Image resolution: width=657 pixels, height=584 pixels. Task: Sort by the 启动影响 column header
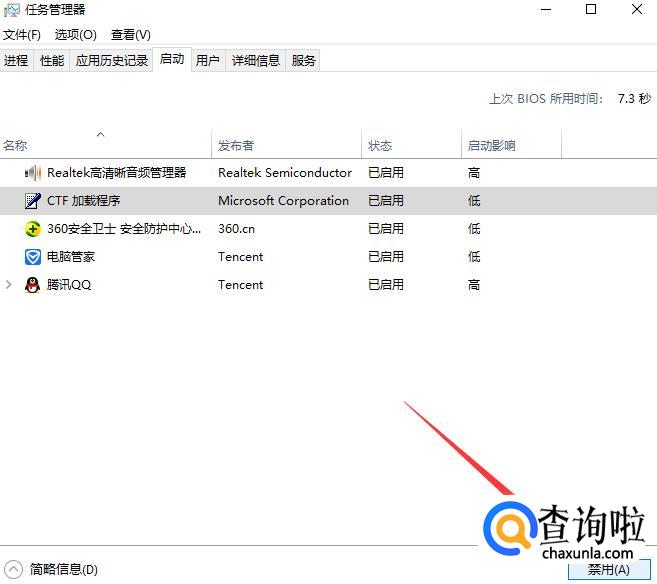tap(511, 145)
